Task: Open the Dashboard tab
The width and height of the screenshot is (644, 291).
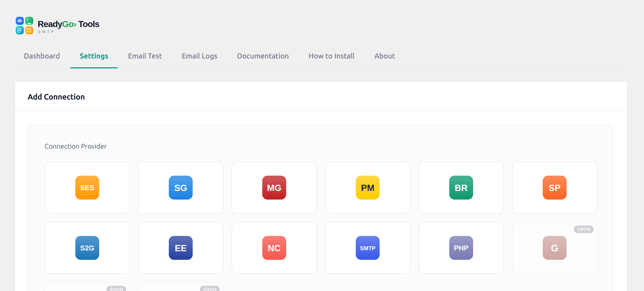Action: pos(42,56)
